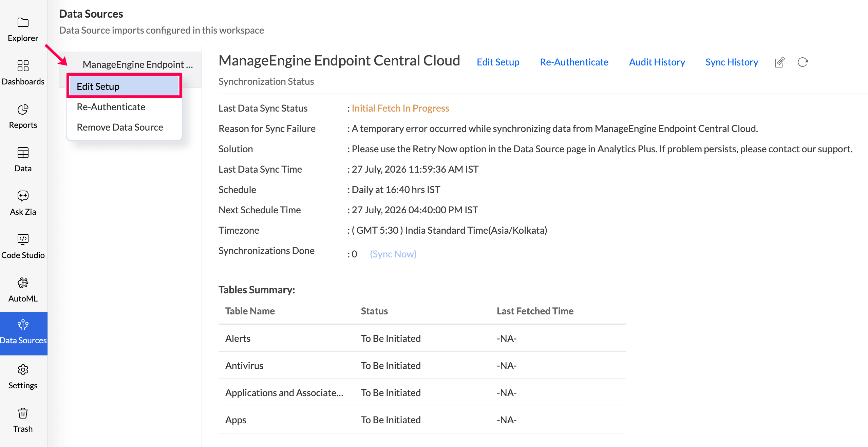Image resolution: width=868 pixels, height=447 pixels.
Task: Click the -NA- fetched time for Alerts
Action: point(507,338)
